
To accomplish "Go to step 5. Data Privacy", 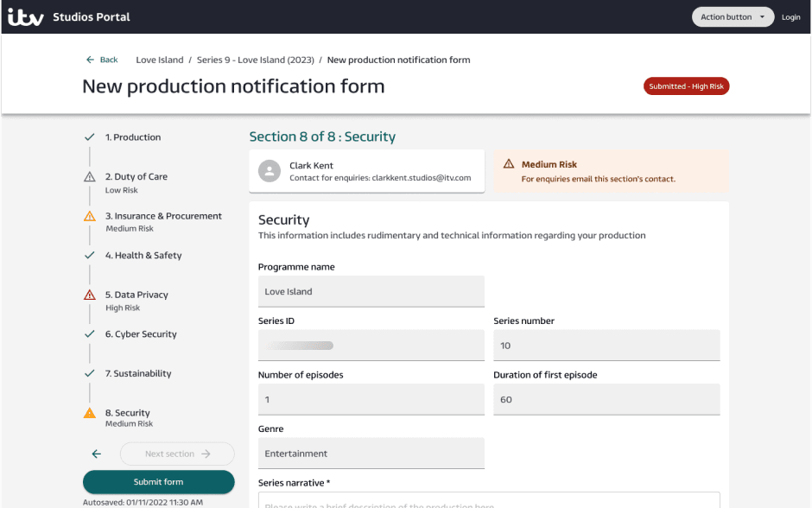I will [136, 295].
